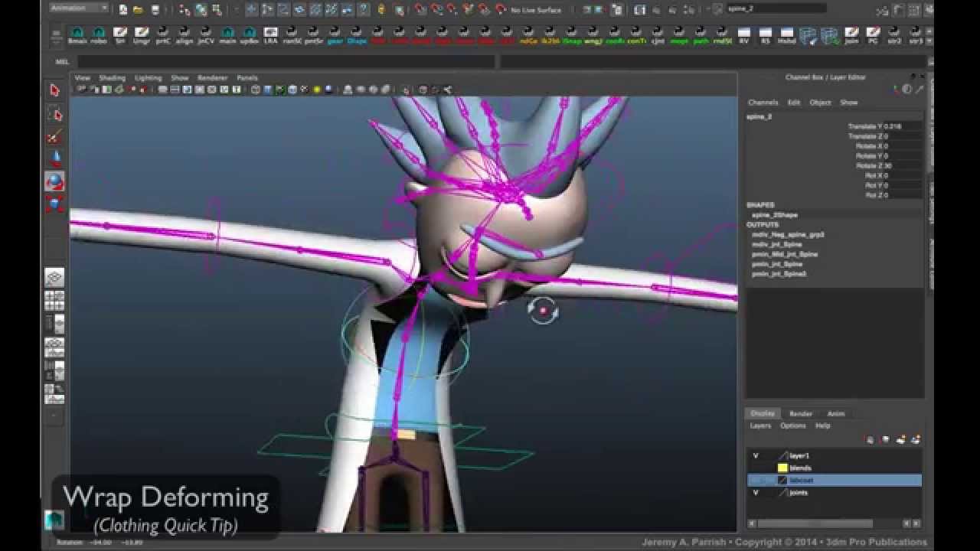Image resolution: width=980 pixels, height=551 pixels.
Task: Open the viewport Renderer menu
Action: point(212,77)
